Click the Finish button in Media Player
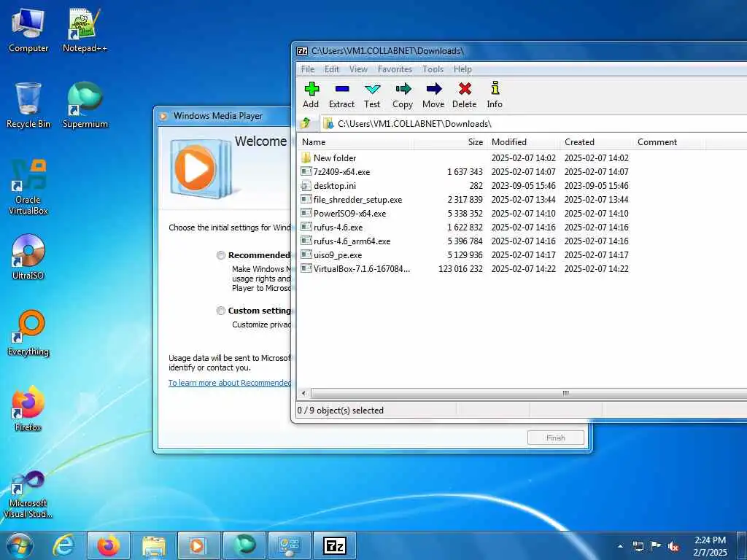This screenshot has width=747, height=560. 555,437
